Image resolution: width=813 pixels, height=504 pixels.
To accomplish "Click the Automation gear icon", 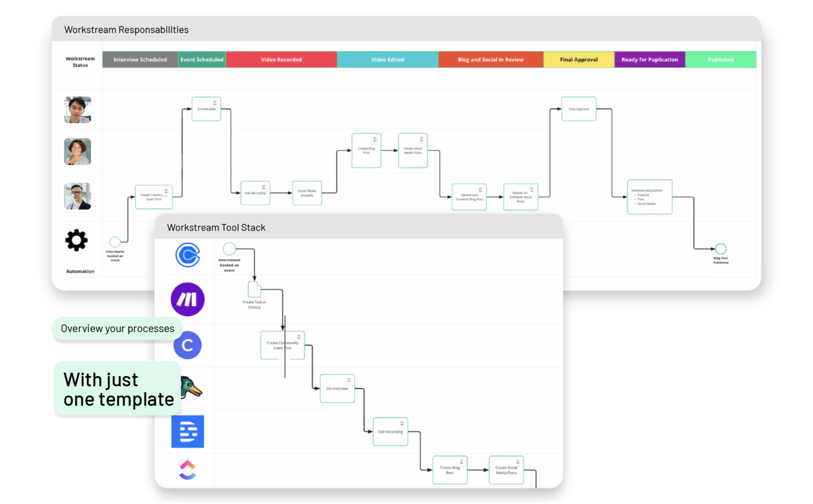I will coord(77,240).
